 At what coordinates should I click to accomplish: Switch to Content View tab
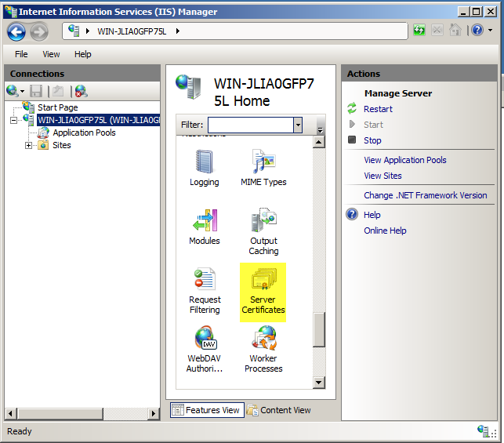tap(279, 410)
